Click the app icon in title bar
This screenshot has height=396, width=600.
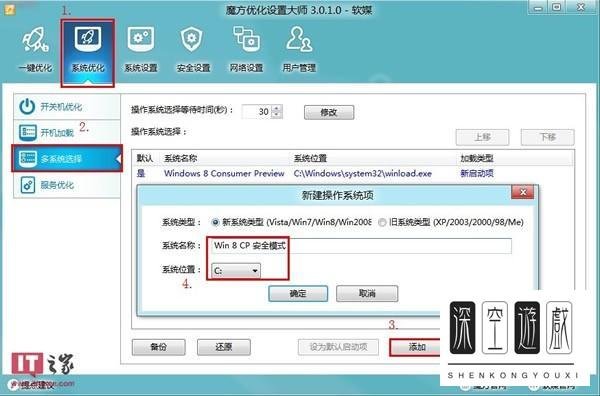(x=9, y=9)
